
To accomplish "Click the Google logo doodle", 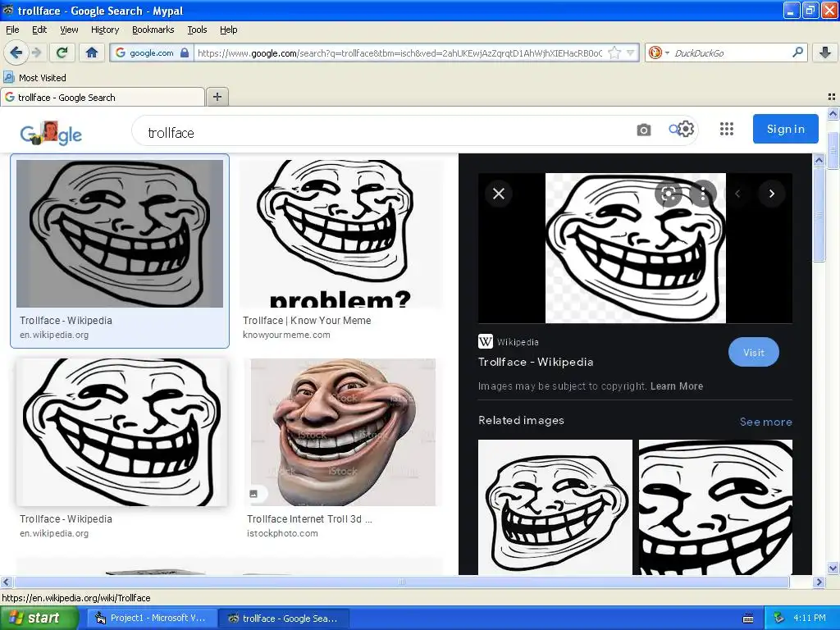I will click(51, 133).
